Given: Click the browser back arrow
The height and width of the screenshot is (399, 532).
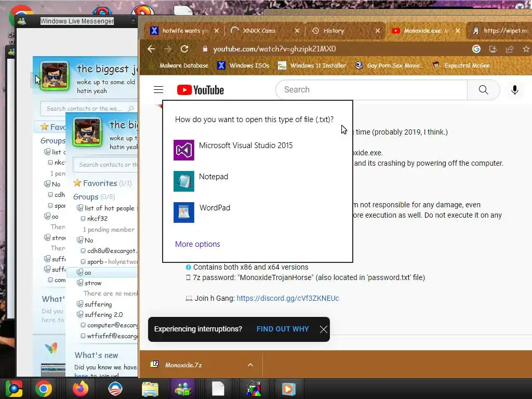Looking at the screenshot, I should pos(151,49).
